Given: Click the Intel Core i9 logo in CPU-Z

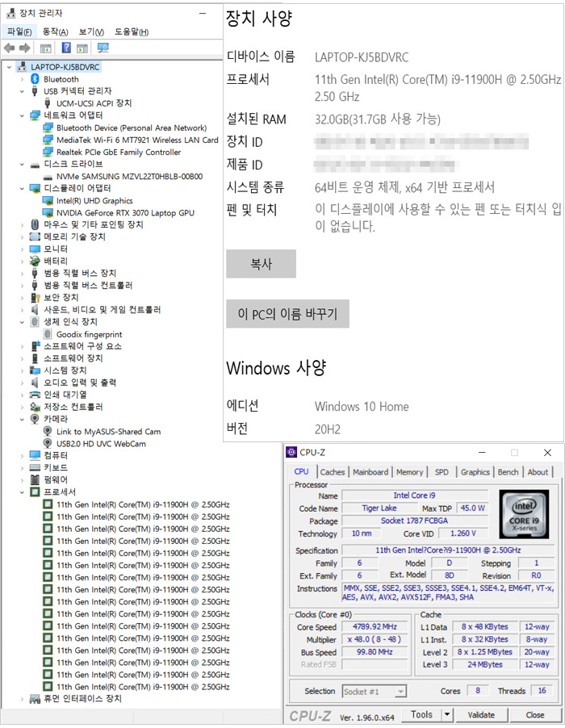Looking at the screenshot, I should [523, 514].
